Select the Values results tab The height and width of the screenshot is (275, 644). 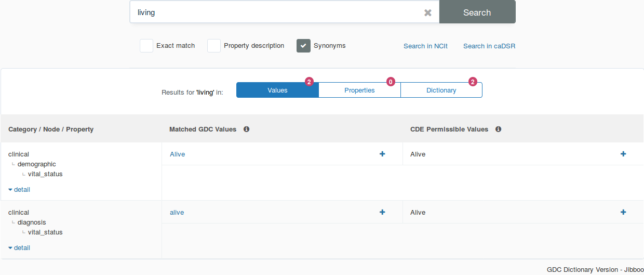click(x=277, y=90)
